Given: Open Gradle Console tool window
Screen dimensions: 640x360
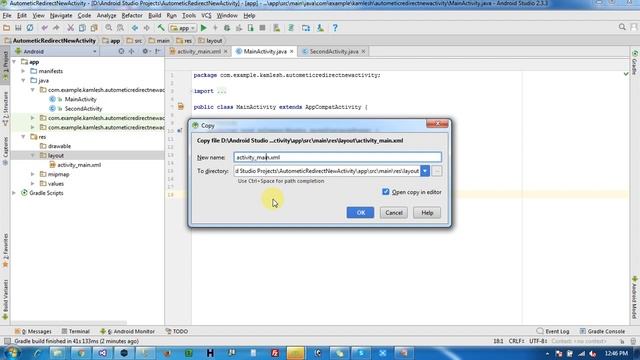Looking at the screenshot, I should click(x=602, y=331).
